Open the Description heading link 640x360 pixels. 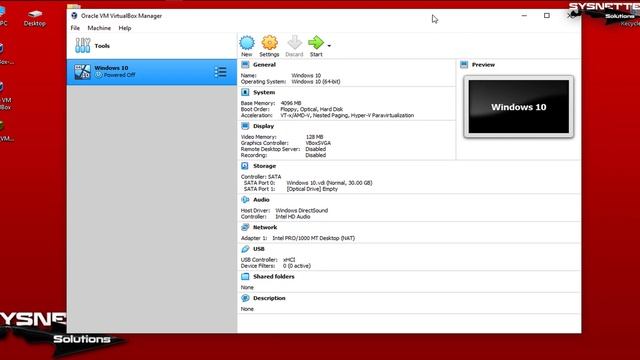pyautogui.click(x=269, y=298)
